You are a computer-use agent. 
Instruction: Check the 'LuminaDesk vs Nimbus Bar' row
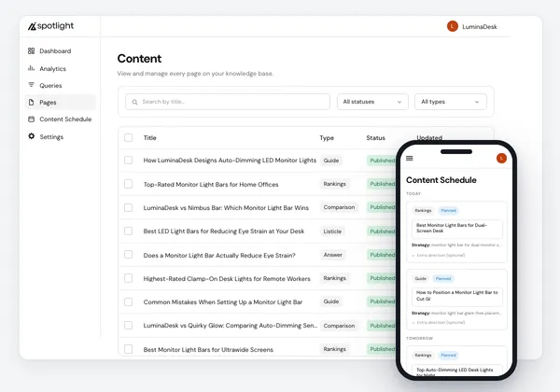(128, 208)
